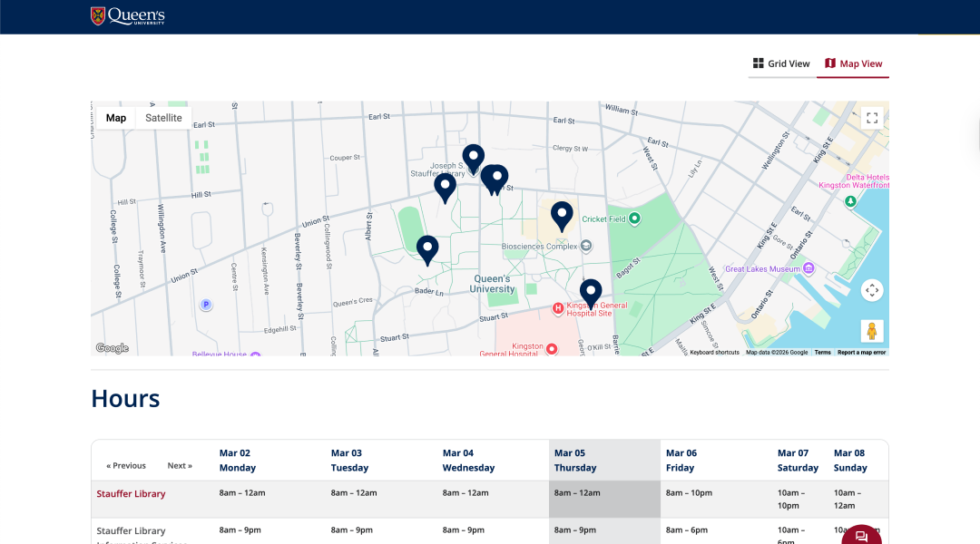Go to Next week of hours

coord(180,465)
